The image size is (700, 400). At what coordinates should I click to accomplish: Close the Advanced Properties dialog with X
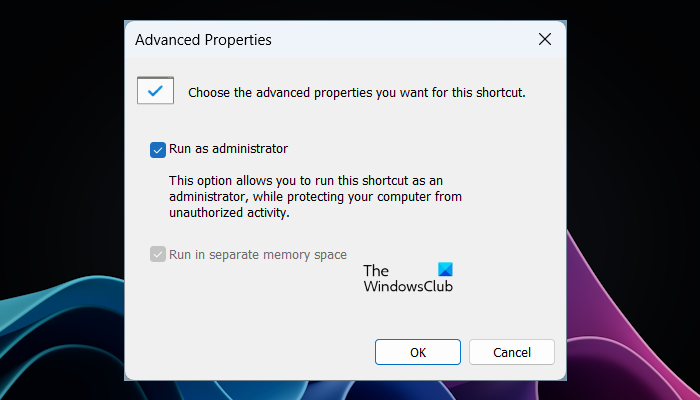coord(545,40)
